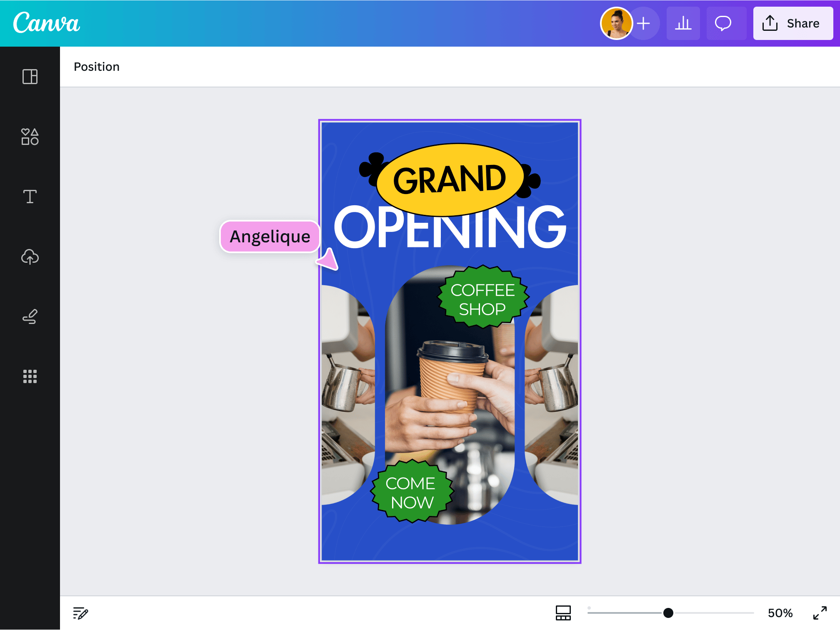
Task: Open the Design templates panel icon
Action: [30, 77]
